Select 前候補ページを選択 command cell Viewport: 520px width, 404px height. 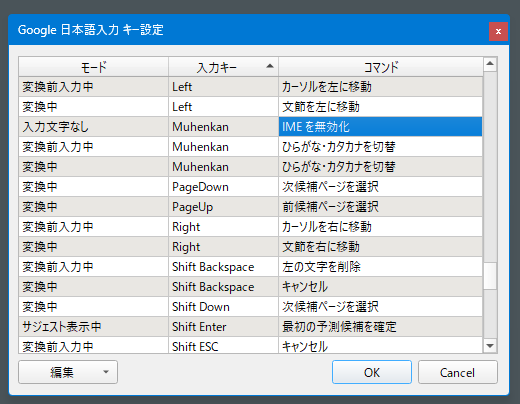tap(380, 207)
